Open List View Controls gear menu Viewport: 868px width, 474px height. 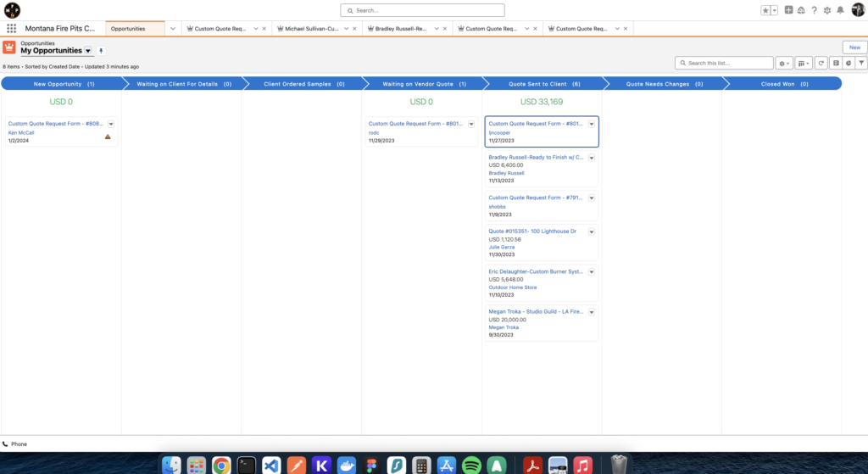pyautogui.click(x=784, y=63)
